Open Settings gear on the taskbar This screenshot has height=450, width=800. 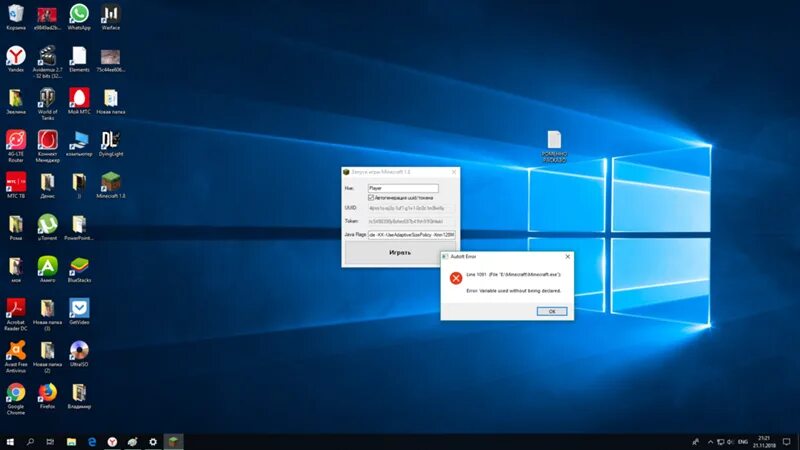153,442
